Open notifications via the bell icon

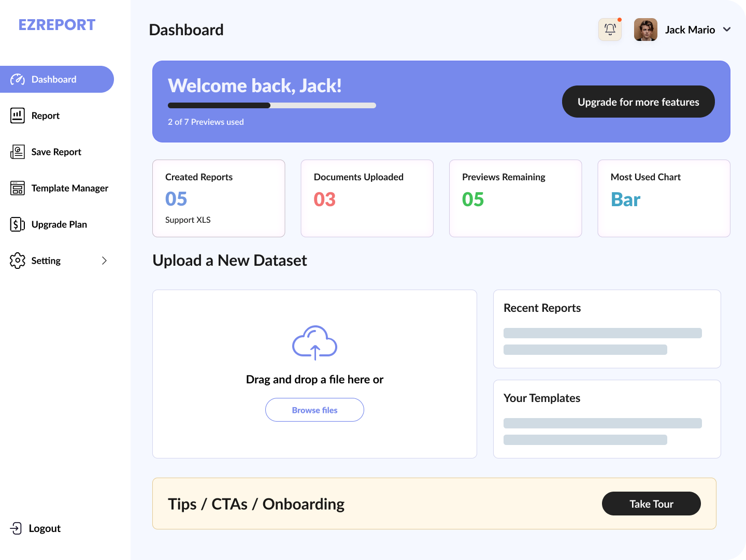tap(610, 30)
